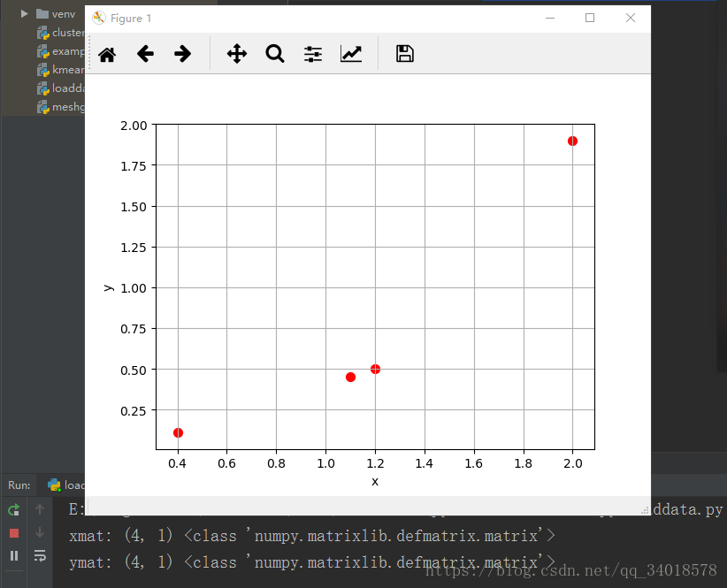Viewport: 727px width, 588px height.
Task: Click the Figure 1 window title
Action: click(131, 19)
